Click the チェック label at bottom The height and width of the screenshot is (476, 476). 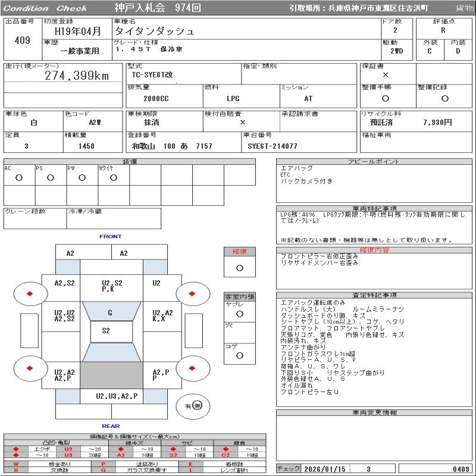click(289, 469)
